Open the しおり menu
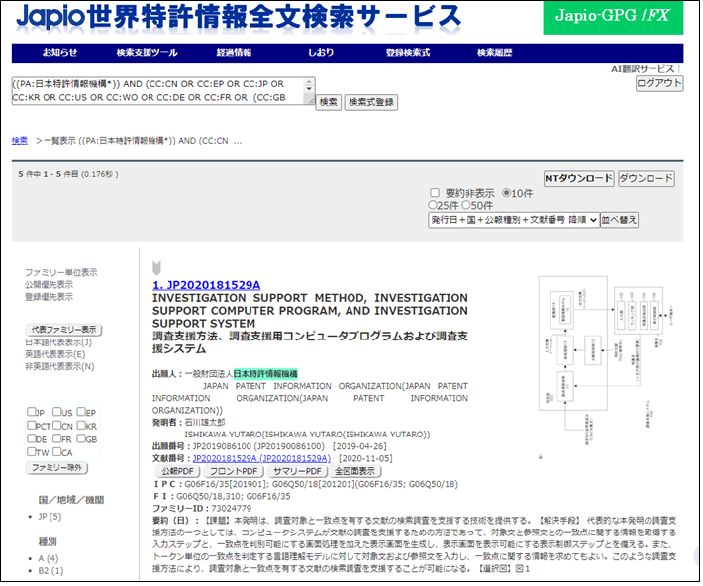The width and height of the screenshot is (703, 586). (321, 53)
